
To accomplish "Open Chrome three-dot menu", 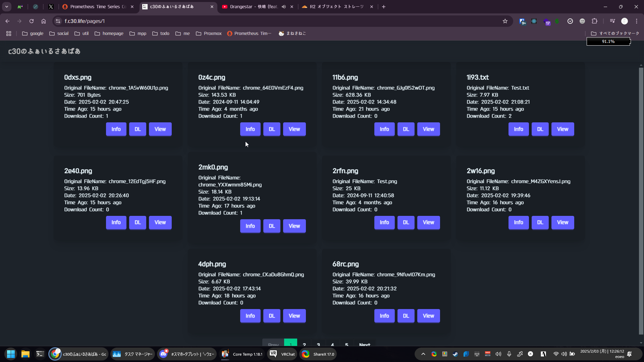I will (637, 21).
